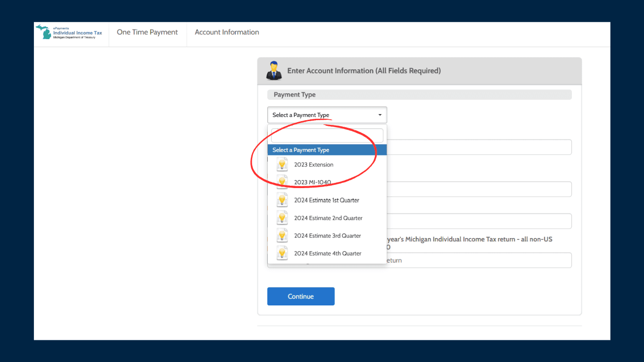Screen dimensions: 644x362
Task: Click lightbulb icon beside 2023 MI-1040
Action: [x=282, y=182]
